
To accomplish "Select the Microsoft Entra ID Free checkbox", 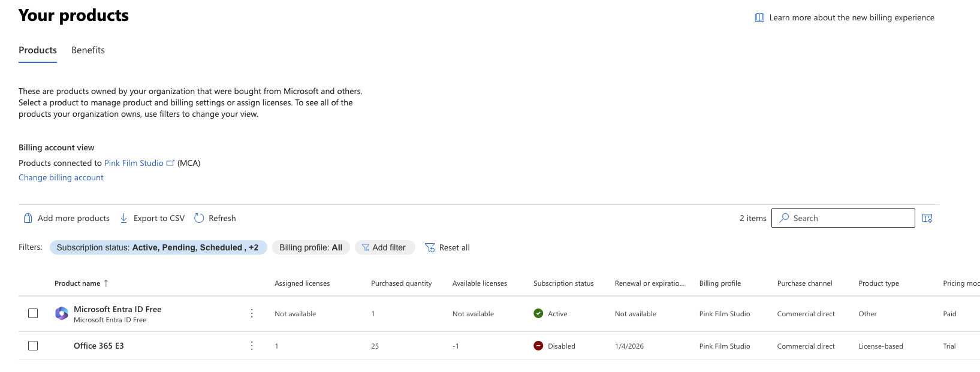I will pos(33,313).
